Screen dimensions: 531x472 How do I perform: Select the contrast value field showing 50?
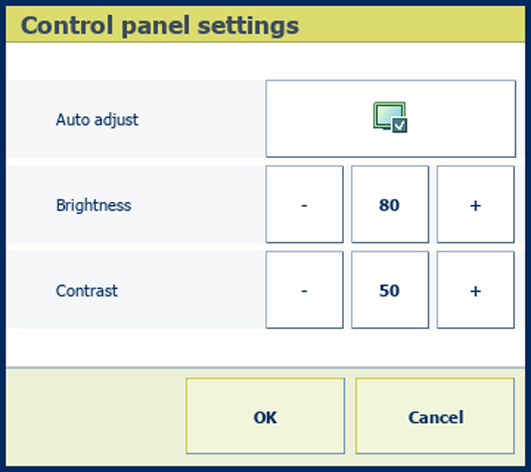tap(390, 290)
